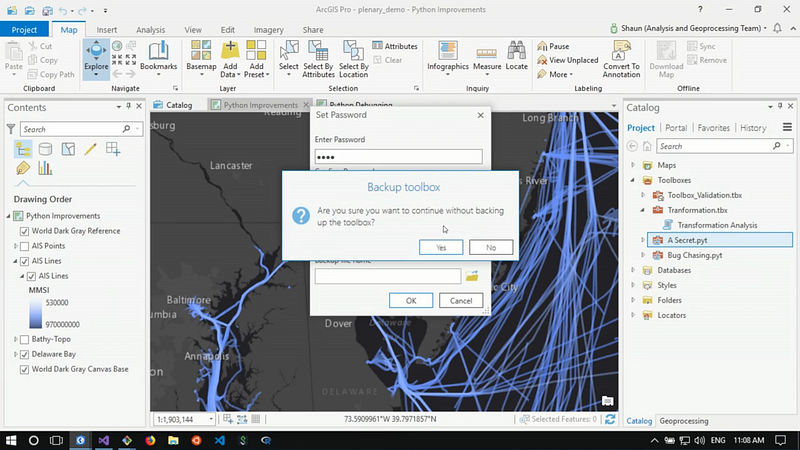Click Convert To Annotation
The image size is (800, 450).
(621, 59)
